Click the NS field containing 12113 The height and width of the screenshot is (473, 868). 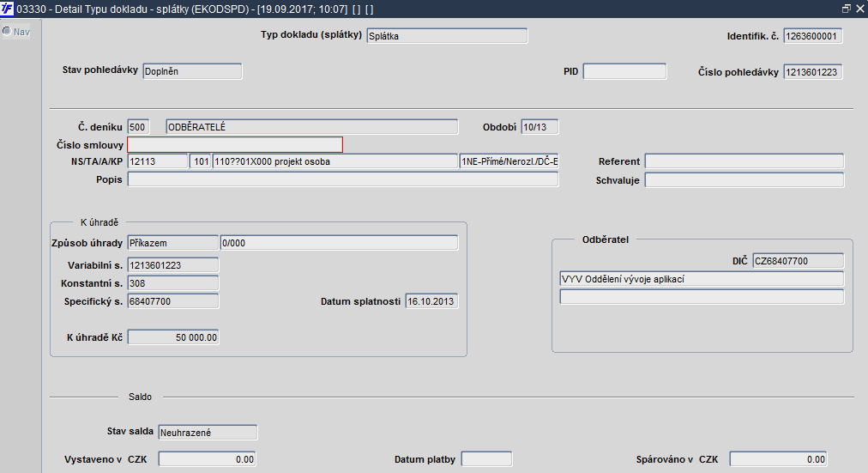pos(157,161)
